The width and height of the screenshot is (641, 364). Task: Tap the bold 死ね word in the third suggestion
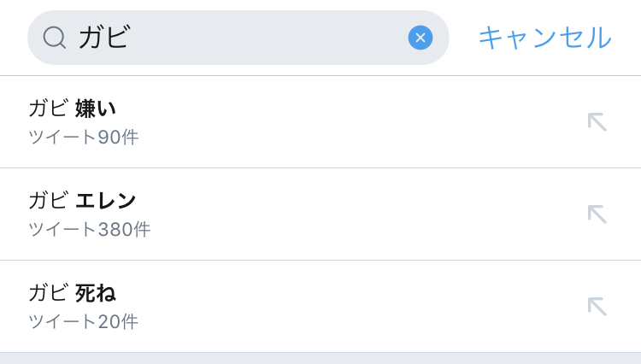click(x=96, y=293)
